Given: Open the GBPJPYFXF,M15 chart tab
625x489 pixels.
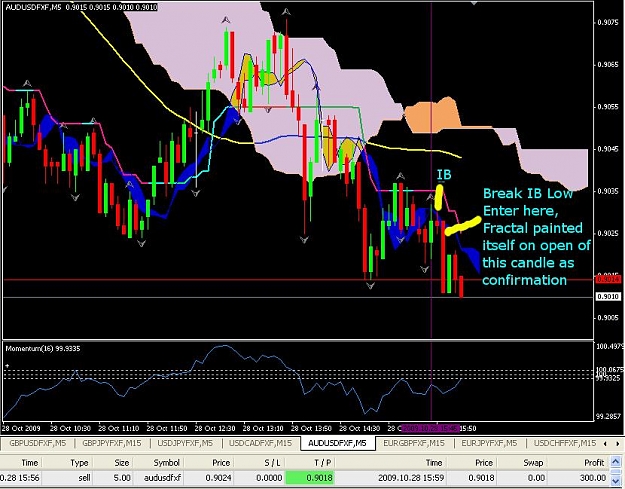Looking at the screenshot, I should 111,443.
